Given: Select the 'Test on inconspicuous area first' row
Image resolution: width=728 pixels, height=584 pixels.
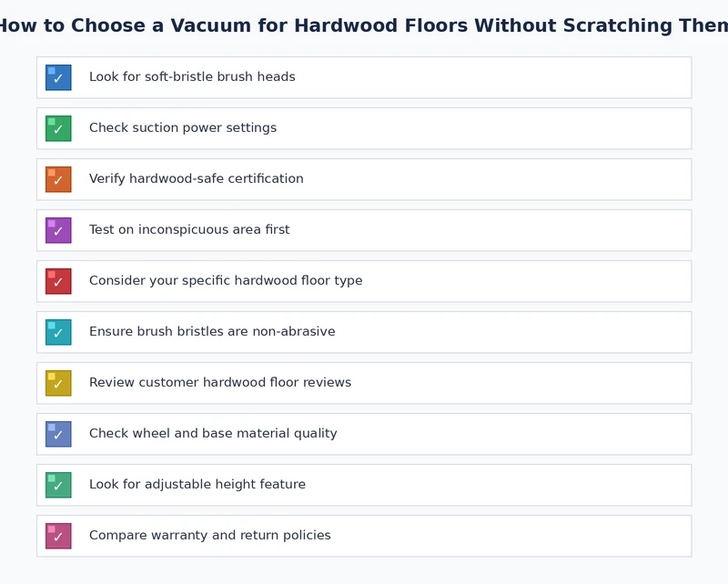Looking at the screenshot, I should 364,230.
